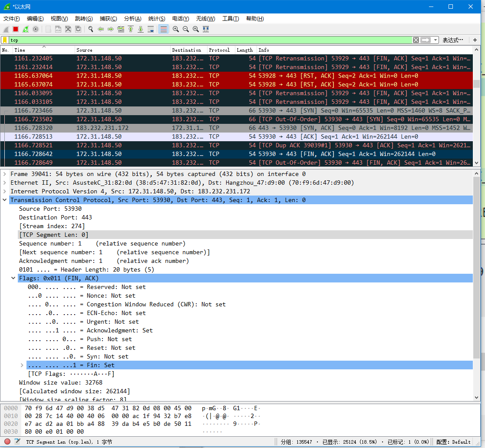
Task: Expand the Frame 39041 tree node
Action: (x=5, y=174)
